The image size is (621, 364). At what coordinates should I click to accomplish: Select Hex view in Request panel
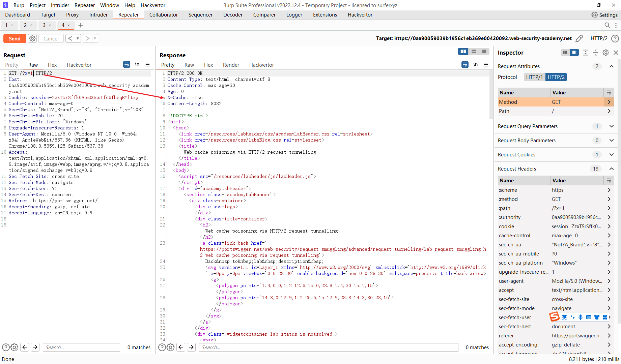click(x=52, y=65)
